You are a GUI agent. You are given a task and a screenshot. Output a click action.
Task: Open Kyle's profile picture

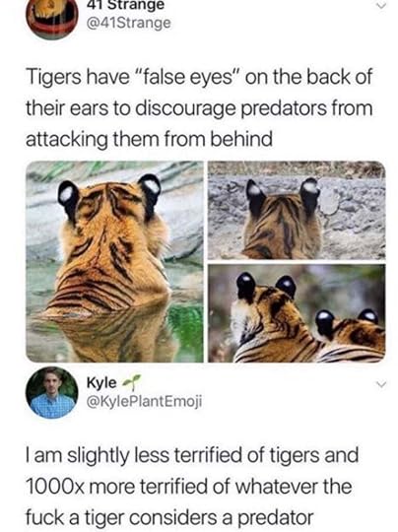[x=52, y=392]
